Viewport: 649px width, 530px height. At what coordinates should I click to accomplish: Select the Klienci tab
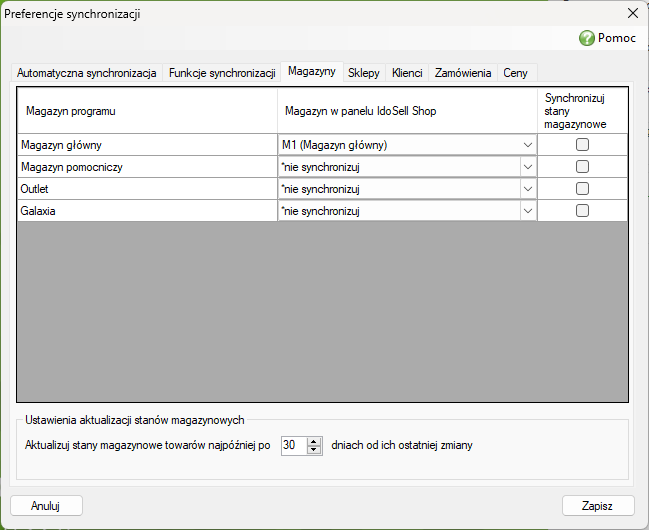pyautogui.click(x=407, y=73)
